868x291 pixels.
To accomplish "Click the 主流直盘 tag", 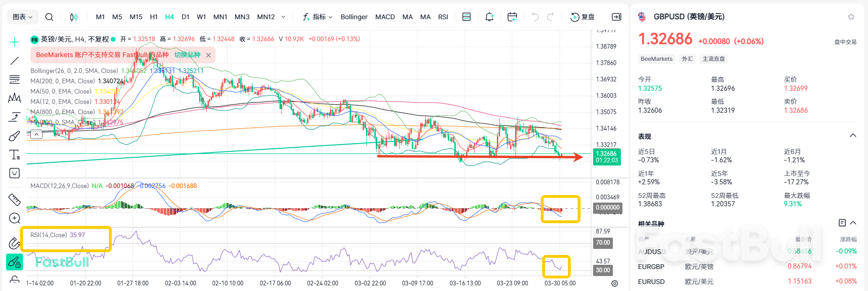I will (714, 59).
